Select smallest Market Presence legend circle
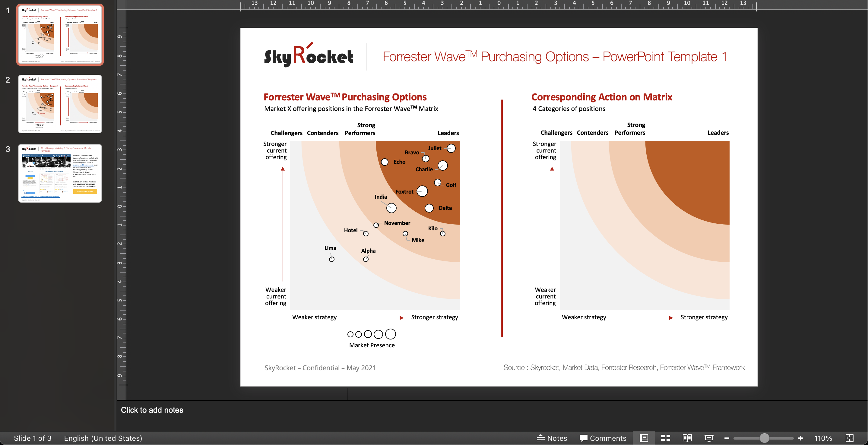This screenshot has height=445, width=868. pyautogui.click(x=350, y=334)
